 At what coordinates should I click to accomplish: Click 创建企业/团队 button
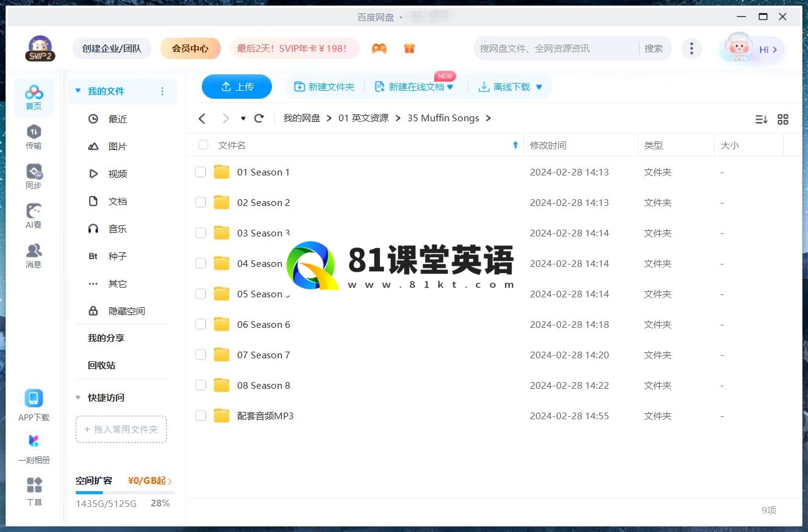point(112,48)
